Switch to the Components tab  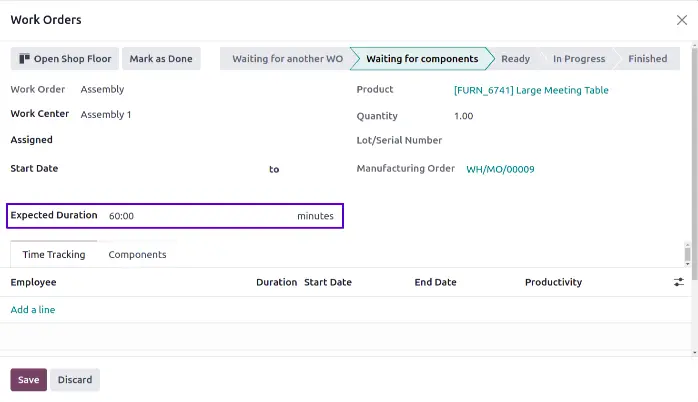click(137, 255)
